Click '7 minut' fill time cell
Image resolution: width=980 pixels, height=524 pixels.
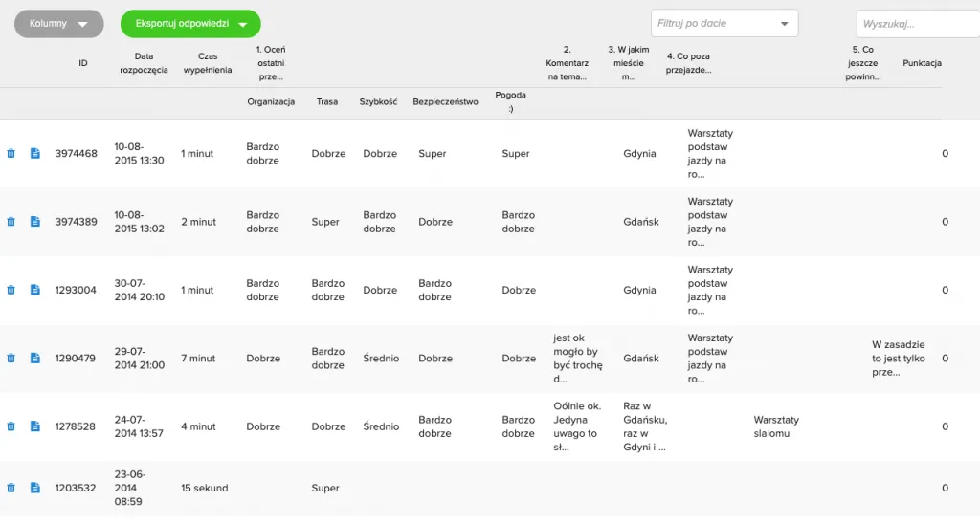(x=198, y=359)
